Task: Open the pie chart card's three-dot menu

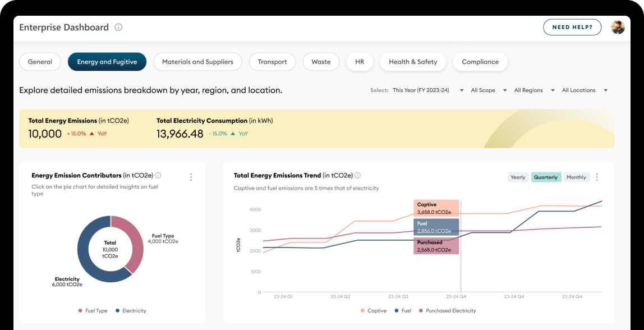Action: pyautogui.click(x=191, y=177)
